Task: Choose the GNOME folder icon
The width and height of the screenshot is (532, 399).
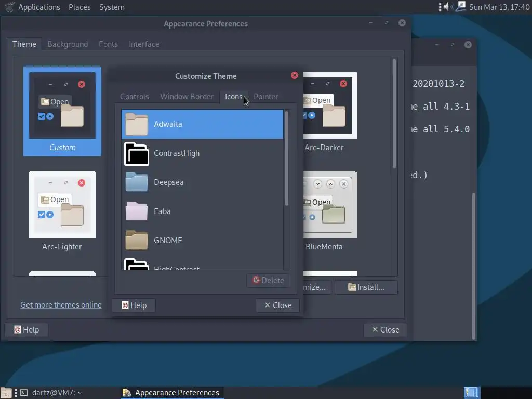Action: [x=137, y=240]
